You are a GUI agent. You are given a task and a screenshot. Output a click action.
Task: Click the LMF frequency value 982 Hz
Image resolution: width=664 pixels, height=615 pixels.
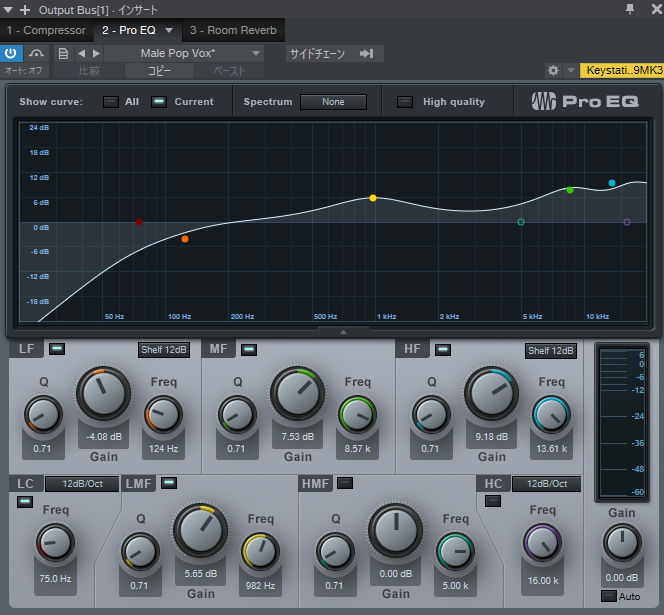pos(260,586)
